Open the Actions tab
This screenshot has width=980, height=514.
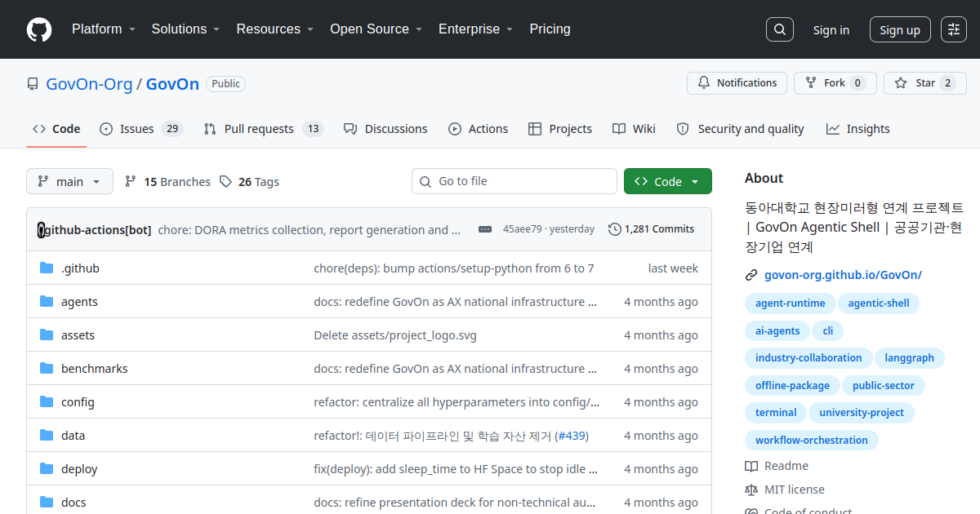point(478,129)
